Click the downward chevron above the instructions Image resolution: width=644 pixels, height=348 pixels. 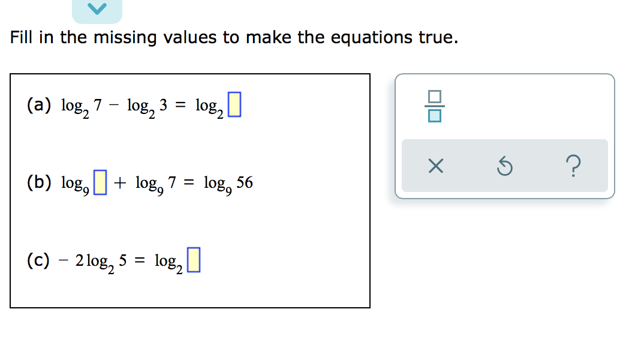click(98, 8)
